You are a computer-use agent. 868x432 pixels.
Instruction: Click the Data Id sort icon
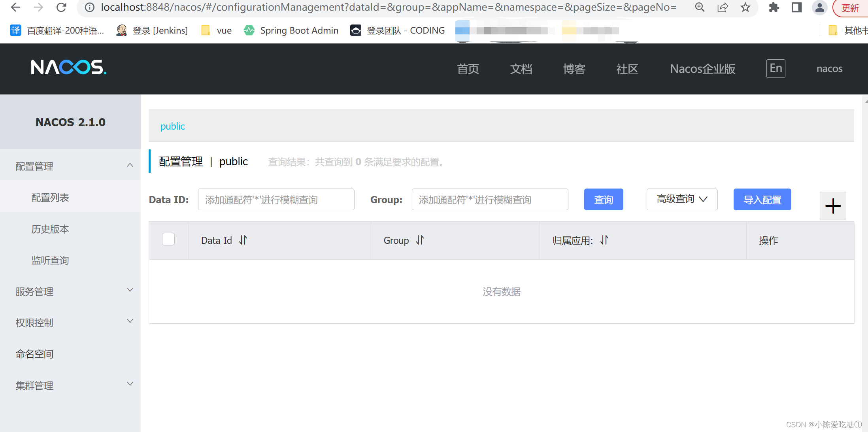point(243,240)
